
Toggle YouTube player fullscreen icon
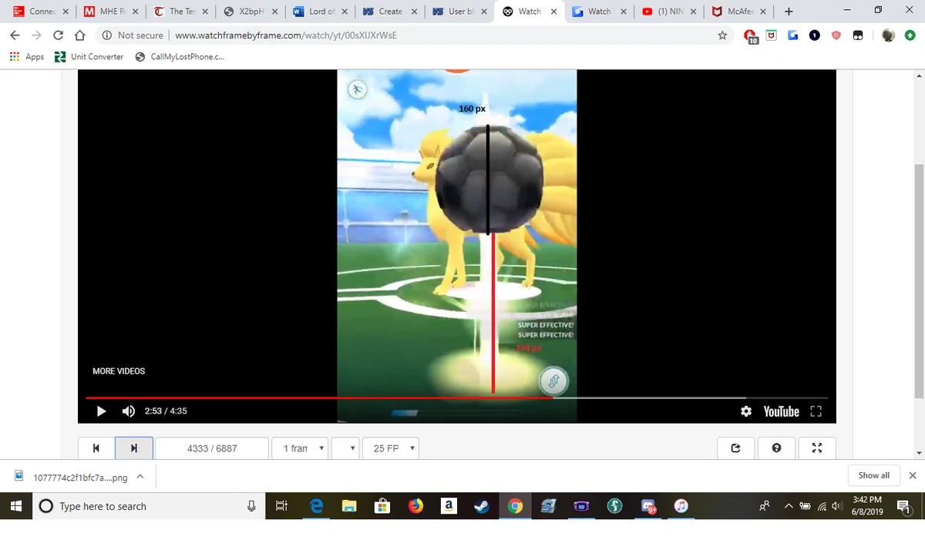tap(816, 411)
